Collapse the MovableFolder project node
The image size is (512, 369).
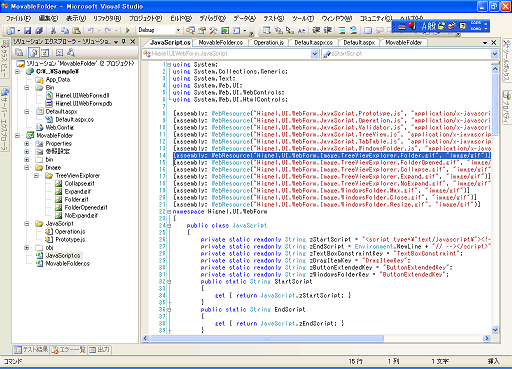[18, 135]
